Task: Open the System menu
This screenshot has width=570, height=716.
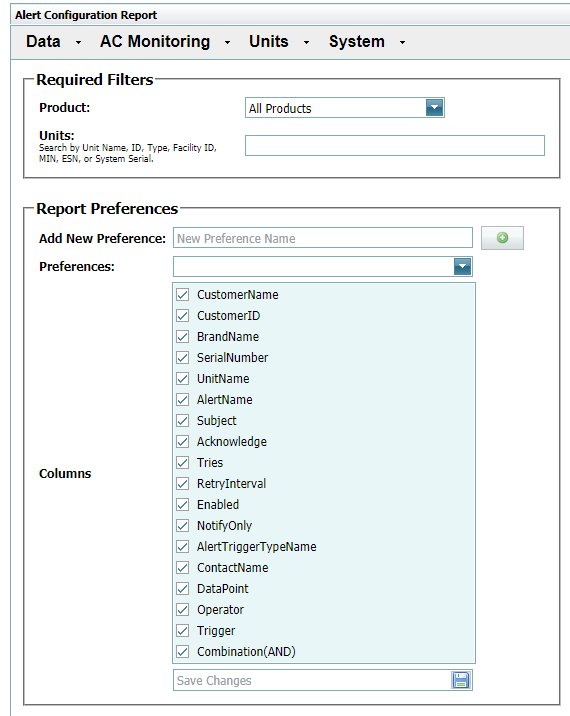Action: click(x=357, y=42)
